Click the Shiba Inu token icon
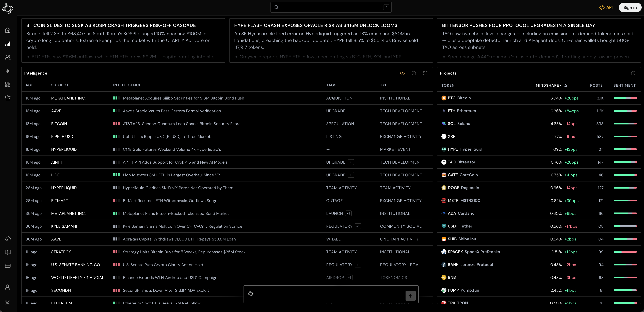 pos(444,239)
